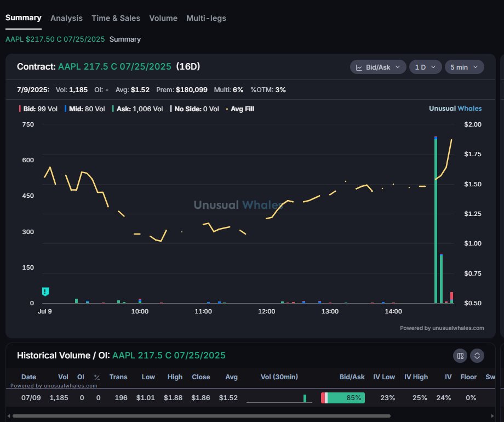Click the horizontal scrollbar thumb under the table
504x422 pixels.
point(202,416)
